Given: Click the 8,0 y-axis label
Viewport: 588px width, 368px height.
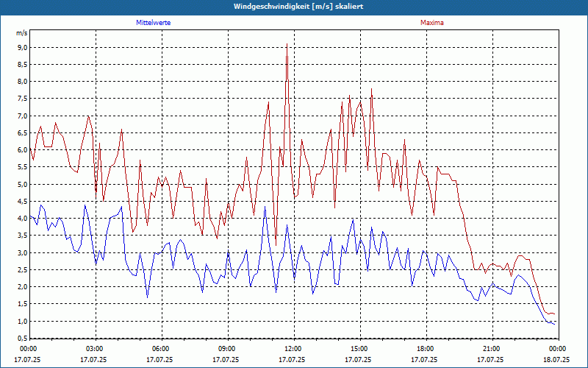Looking at the screenshot, I should coord(23,82).
